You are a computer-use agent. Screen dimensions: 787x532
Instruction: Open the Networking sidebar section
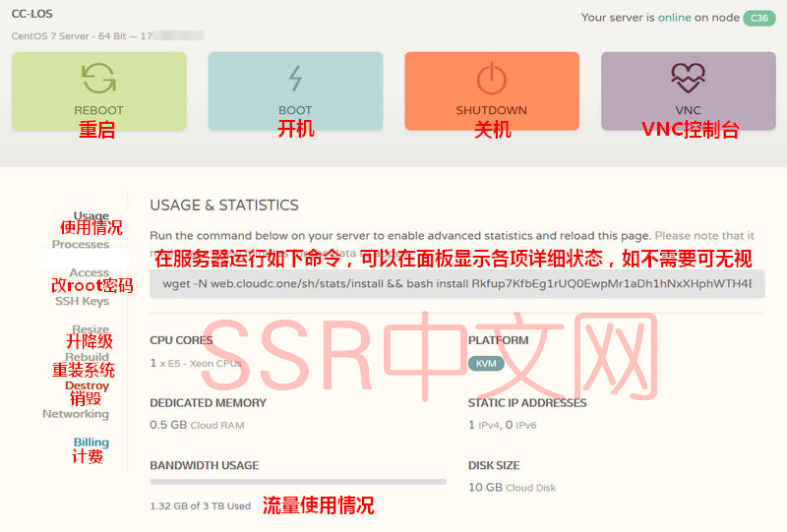76,414
